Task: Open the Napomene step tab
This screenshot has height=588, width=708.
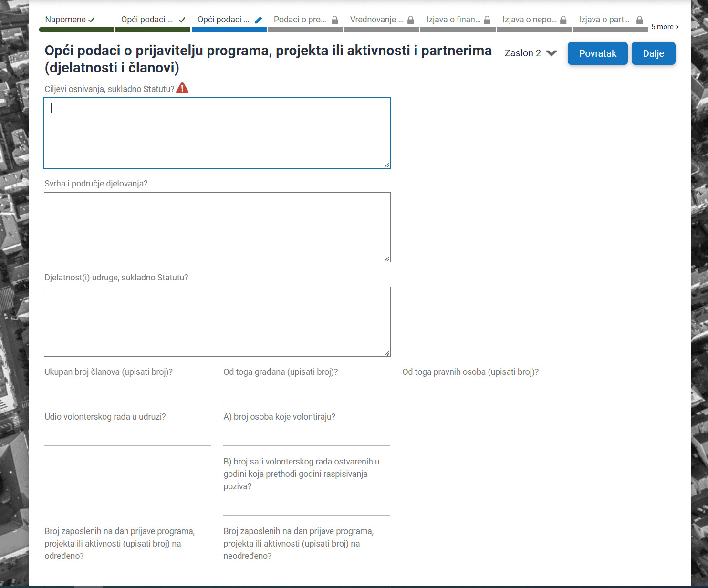Action: (x=65, y=20)
